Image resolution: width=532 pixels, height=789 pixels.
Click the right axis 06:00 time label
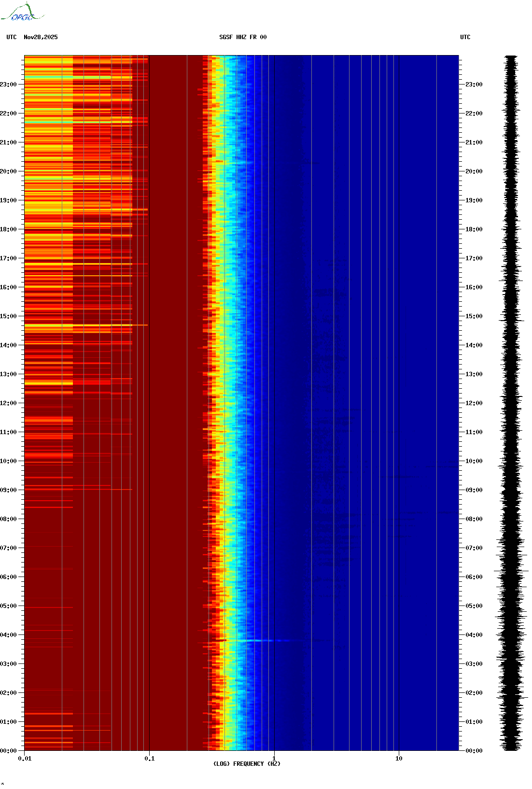pyautogui.click(x=474, y=577)
